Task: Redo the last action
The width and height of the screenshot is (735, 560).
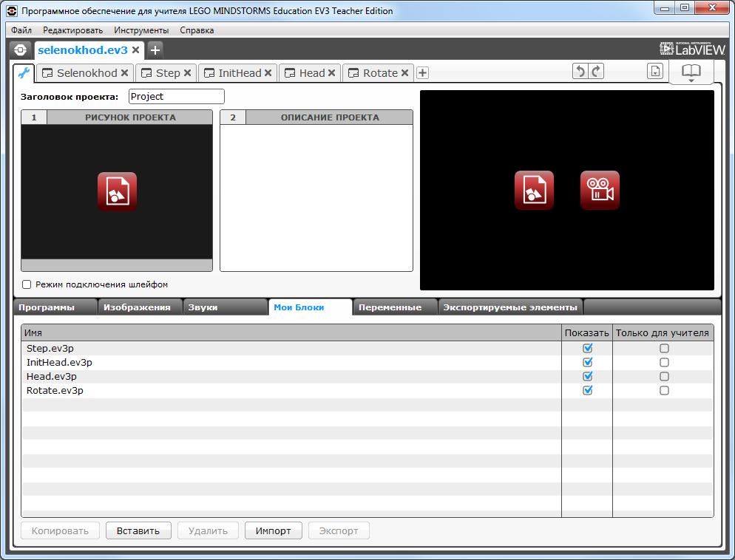Action: coord(596,71)
